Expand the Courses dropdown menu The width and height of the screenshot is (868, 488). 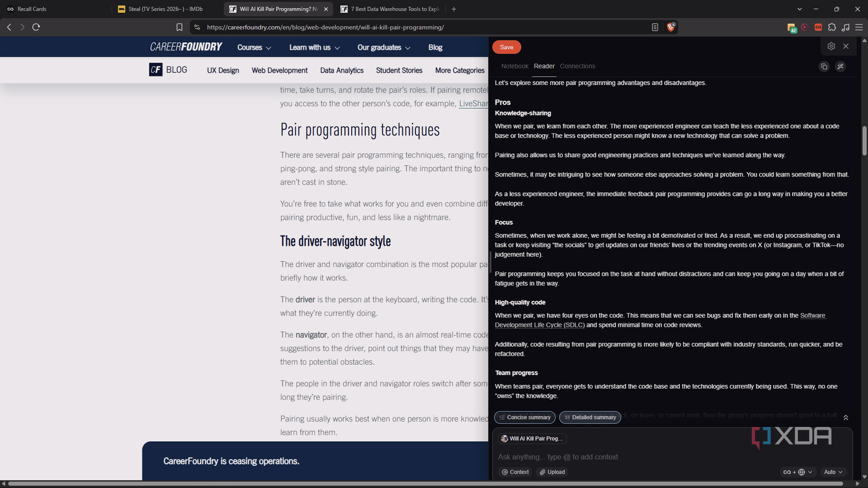tap(254, 47)
